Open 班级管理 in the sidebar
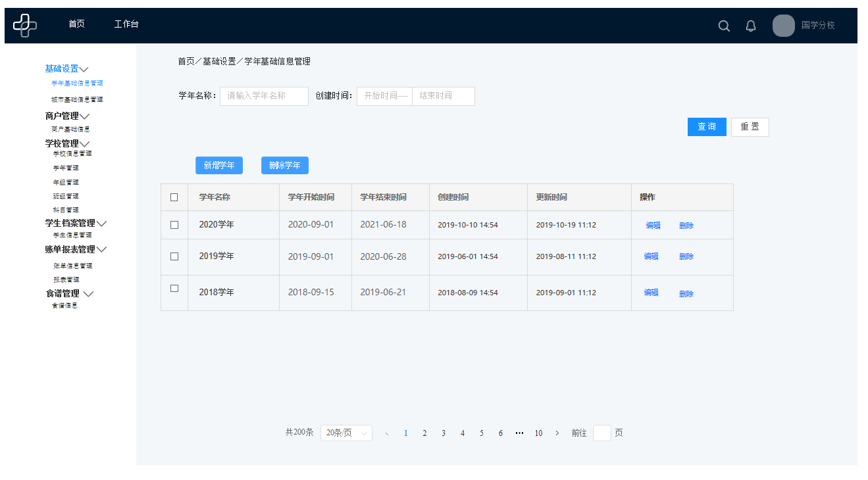Screen dimensions: 868x480 coord(66,197)
